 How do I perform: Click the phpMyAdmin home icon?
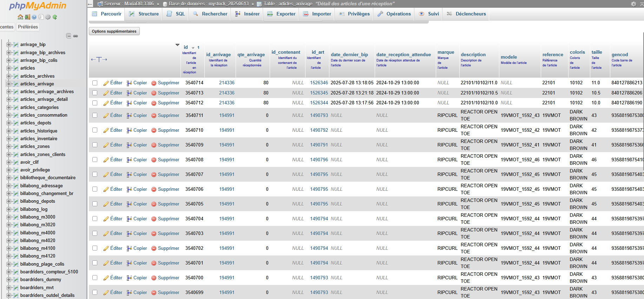pyautogui.click(x=20, y=17)
